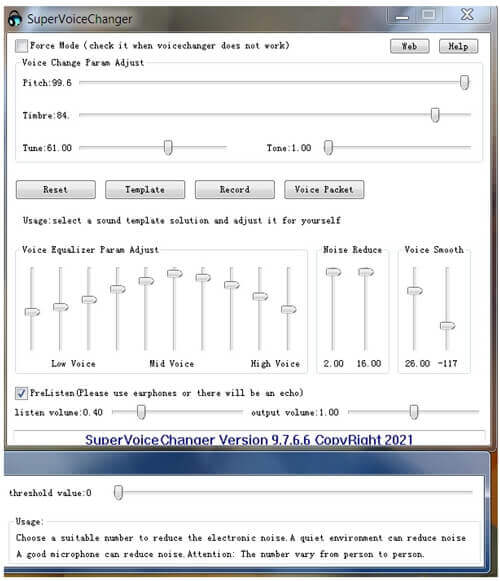Open the Template list button

click(145, 190)
